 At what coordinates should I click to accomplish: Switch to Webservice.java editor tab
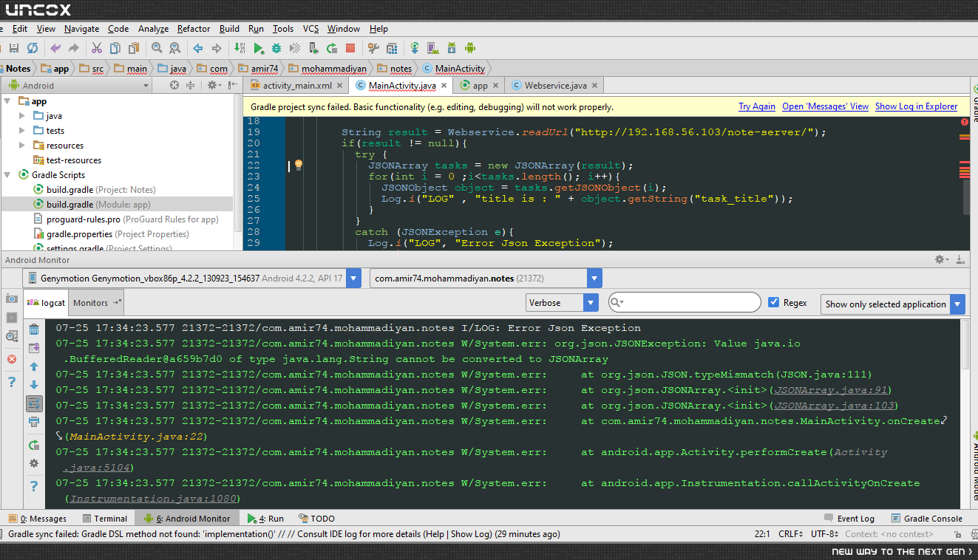click(556, 86)
